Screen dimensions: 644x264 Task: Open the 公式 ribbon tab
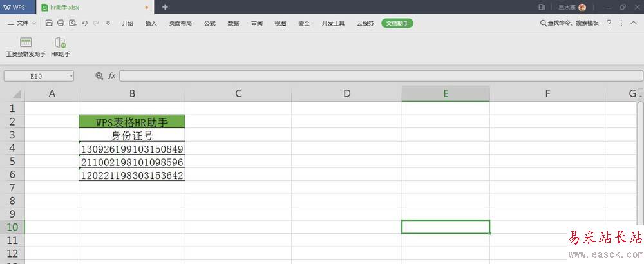(209, 23)
